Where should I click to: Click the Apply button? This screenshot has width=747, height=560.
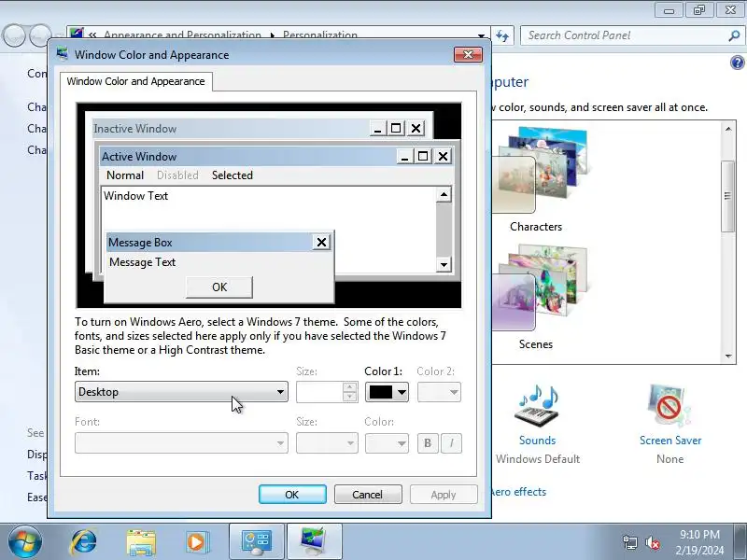(x=444, y=495)
